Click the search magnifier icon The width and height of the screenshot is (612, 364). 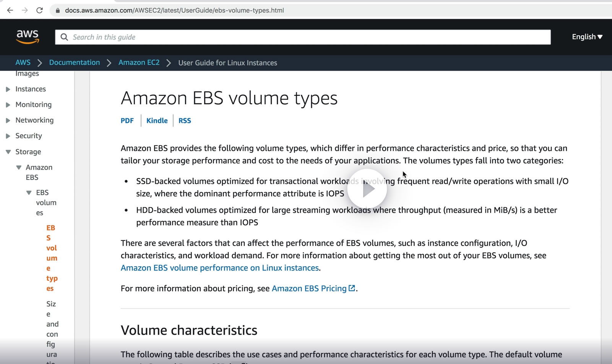pyautogui.click(x=64, y=37)
